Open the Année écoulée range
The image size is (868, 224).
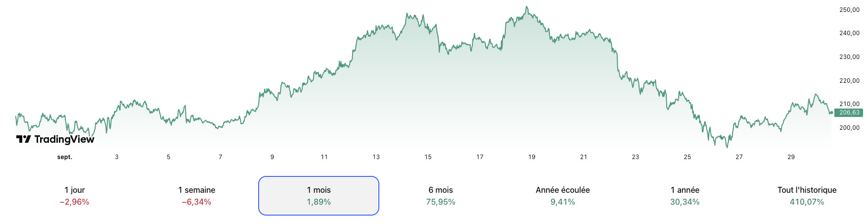tap(563, 196)
